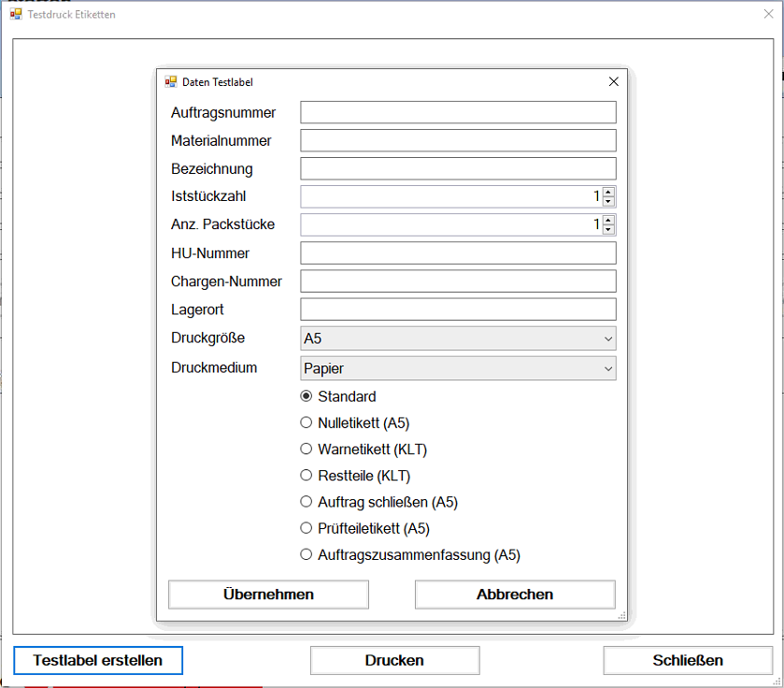Increment Anz. Packstücke using up arrow

pyautogui.click(x=608, y=220)
